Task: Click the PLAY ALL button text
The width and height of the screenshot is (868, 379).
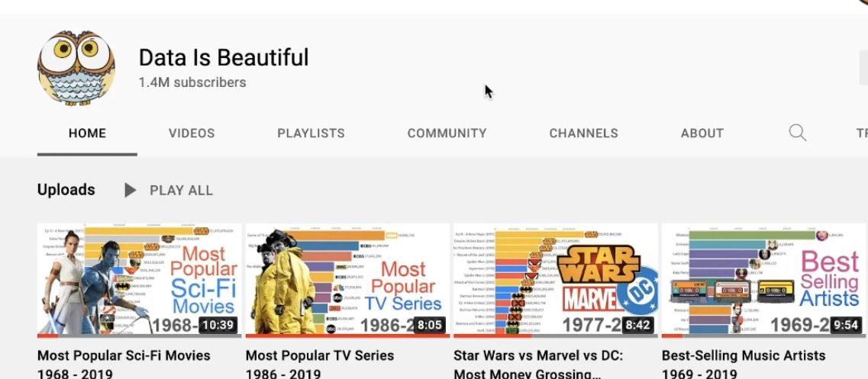Action: pos(181,191)
